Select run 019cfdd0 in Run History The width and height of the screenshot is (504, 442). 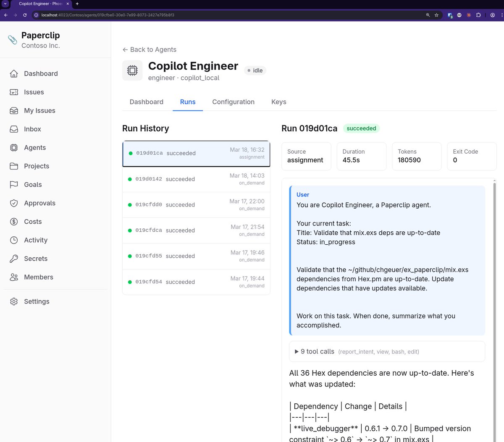[x=196, y=205]
